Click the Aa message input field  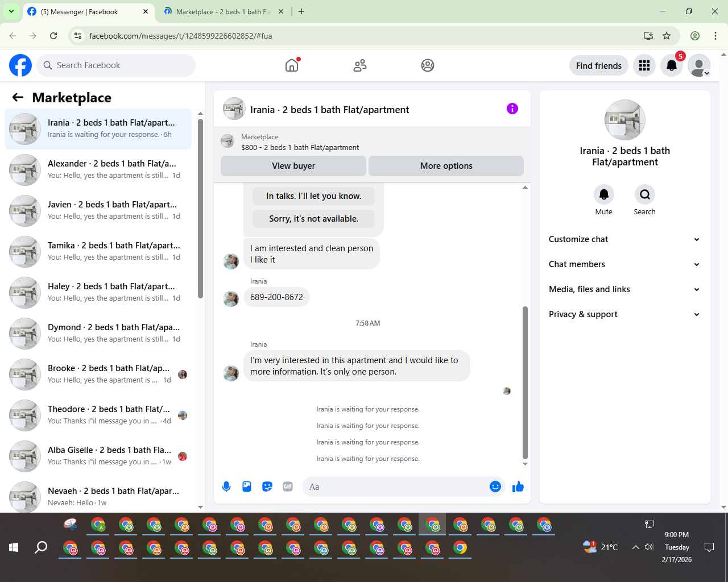[397, 487]
